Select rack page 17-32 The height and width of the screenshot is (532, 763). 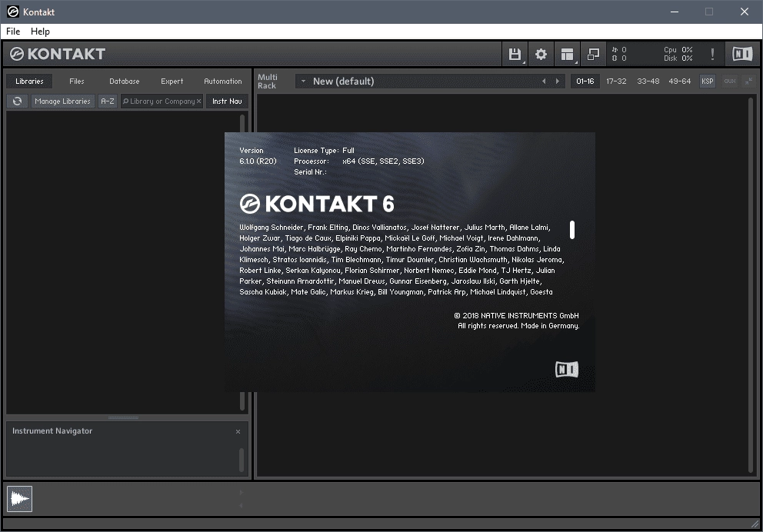616,81
